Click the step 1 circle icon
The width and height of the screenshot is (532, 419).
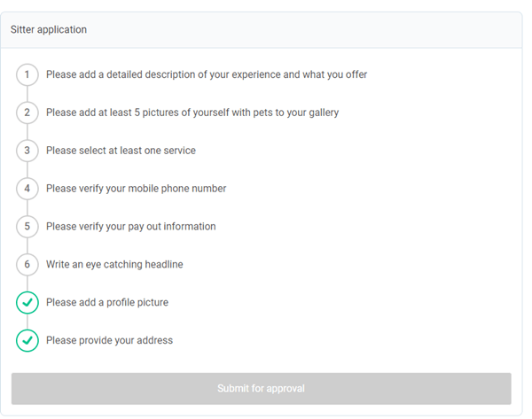(27, 74)
